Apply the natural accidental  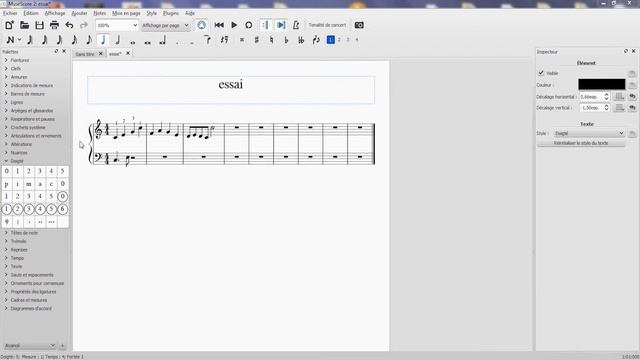(x=271, y=40)
